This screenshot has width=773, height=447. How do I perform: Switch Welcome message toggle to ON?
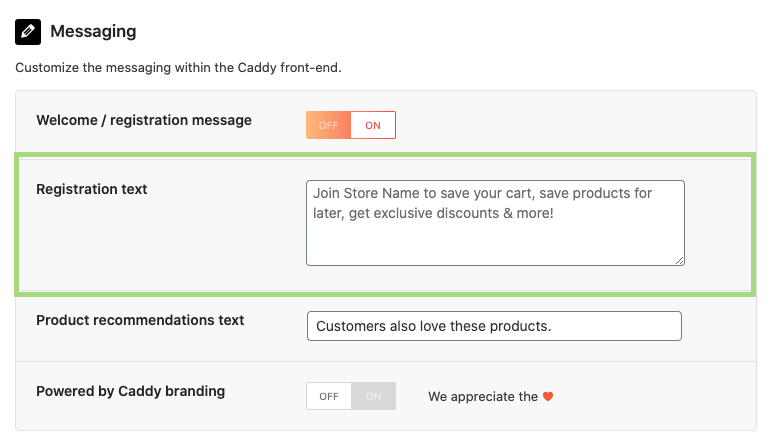click(x=373, y=125)
